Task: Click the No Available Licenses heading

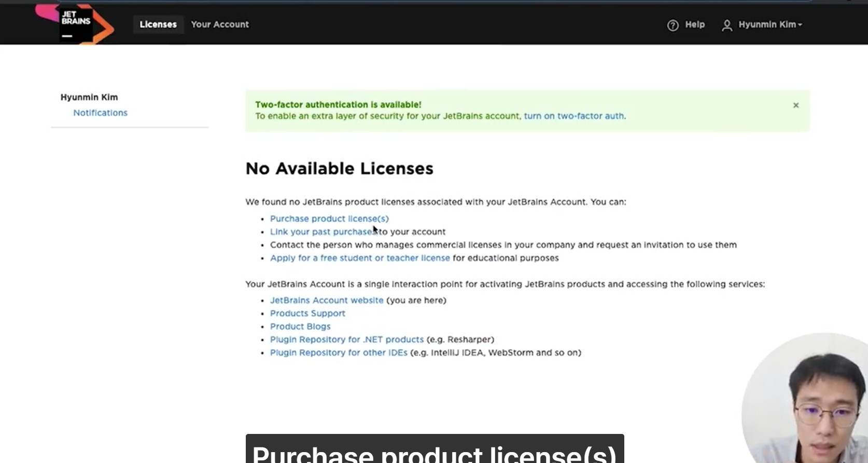Action: click(x=339, y=168)
